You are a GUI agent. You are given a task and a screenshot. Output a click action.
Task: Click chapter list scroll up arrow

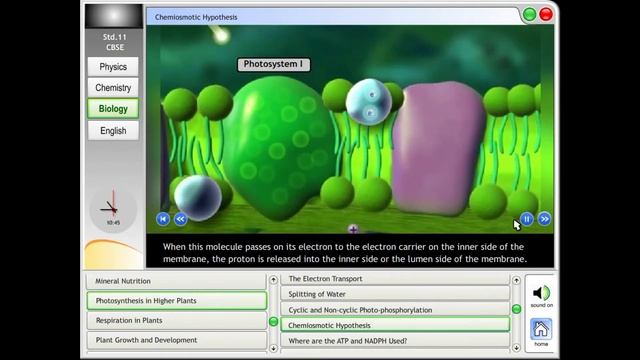click(273, 280)
